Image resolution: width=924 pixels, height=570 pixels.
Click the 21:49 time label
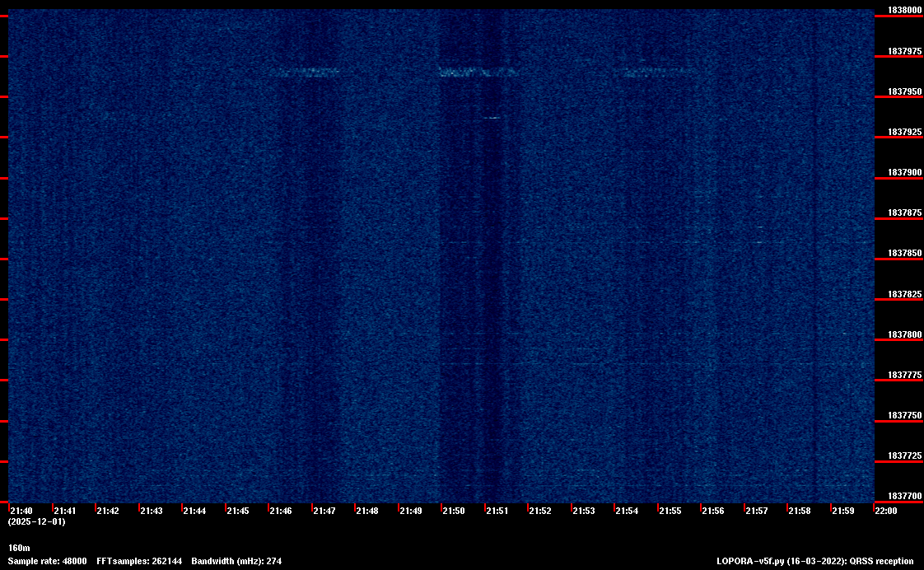coord(411,511)
